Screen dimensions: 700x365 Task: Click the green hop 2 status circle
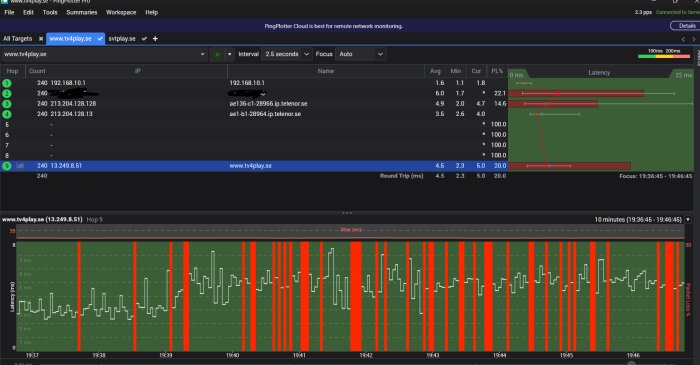pos(7,93)
